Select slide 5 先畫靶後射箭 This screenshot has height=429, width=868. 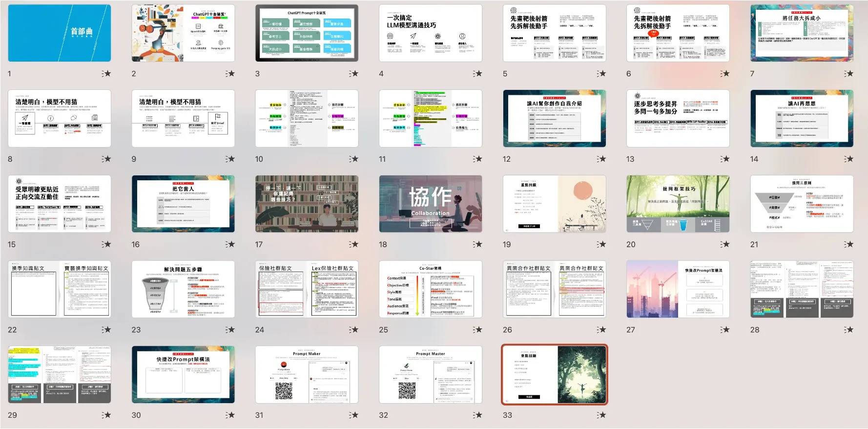click(x=555, y=33)
